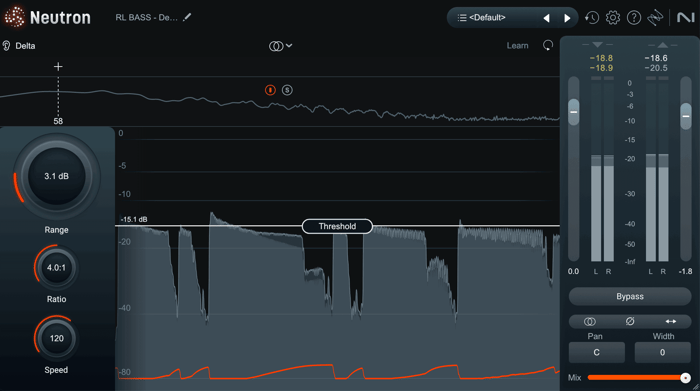Toggle the orange band power button

pos(270,90)
